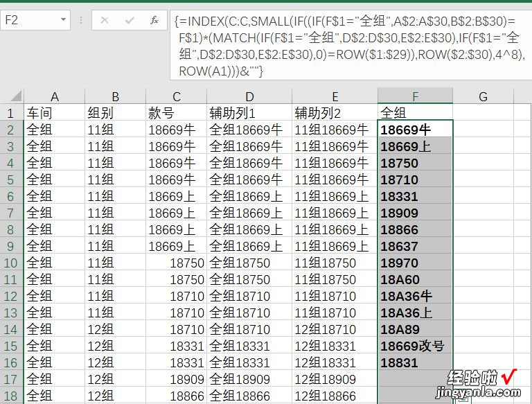Open the Insert Function fx icon
The image size is (532, 404).
pyautogui.click(x=154, y=20)
